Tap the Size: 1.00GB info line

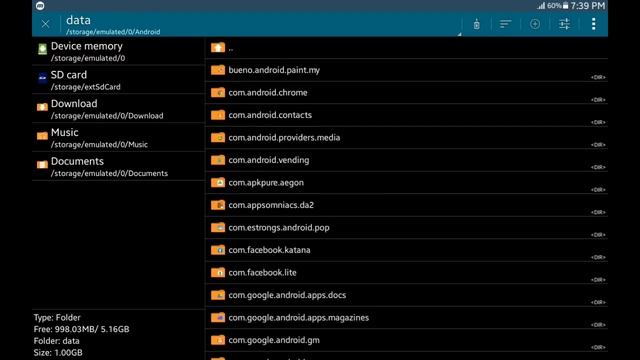point(58,352)
